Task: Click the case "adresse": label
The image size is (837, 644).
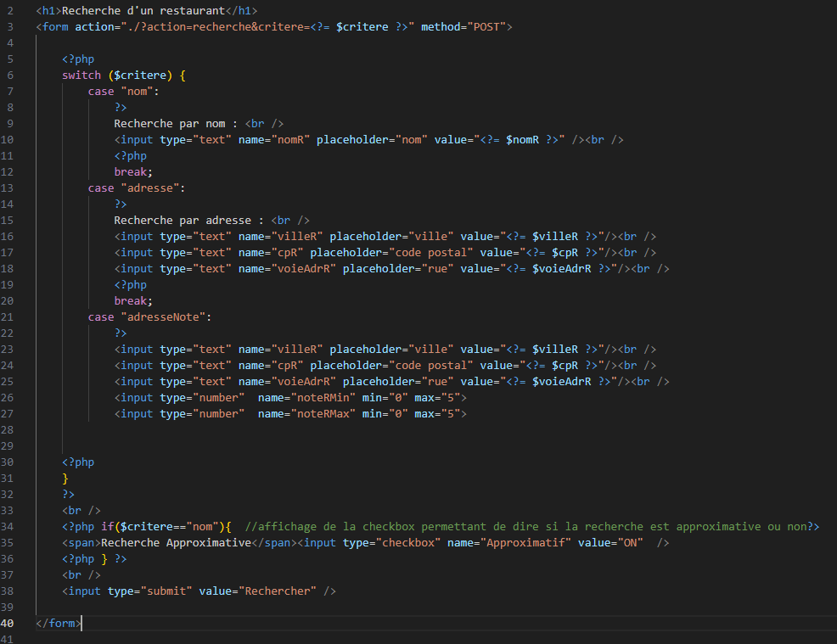Action: (x=137, y=188)
